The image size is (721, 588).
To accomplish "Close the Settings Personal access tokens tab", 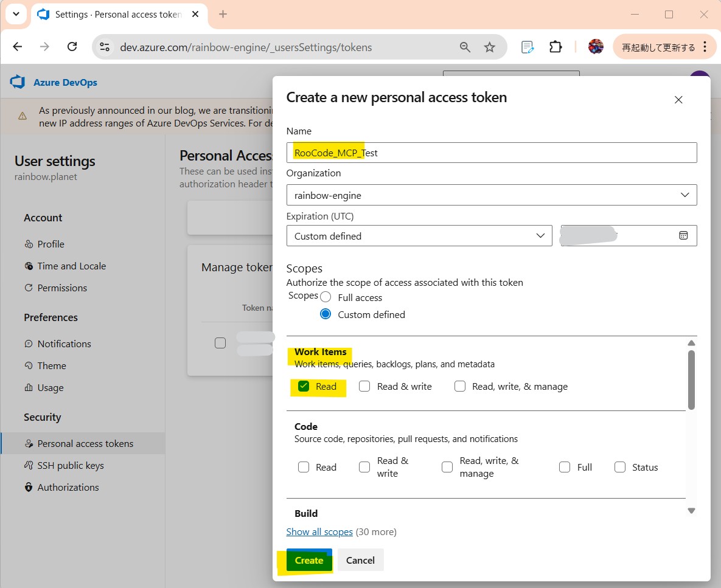I will click(x=195, y=14).
